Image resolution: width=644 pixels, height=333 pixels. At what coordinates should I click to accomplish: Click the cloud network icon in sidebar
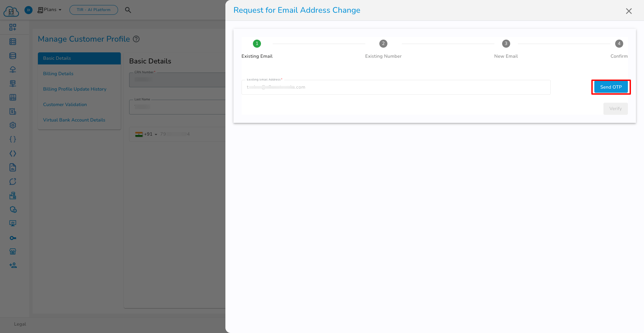pyautogui.click(x=13, y=69)
